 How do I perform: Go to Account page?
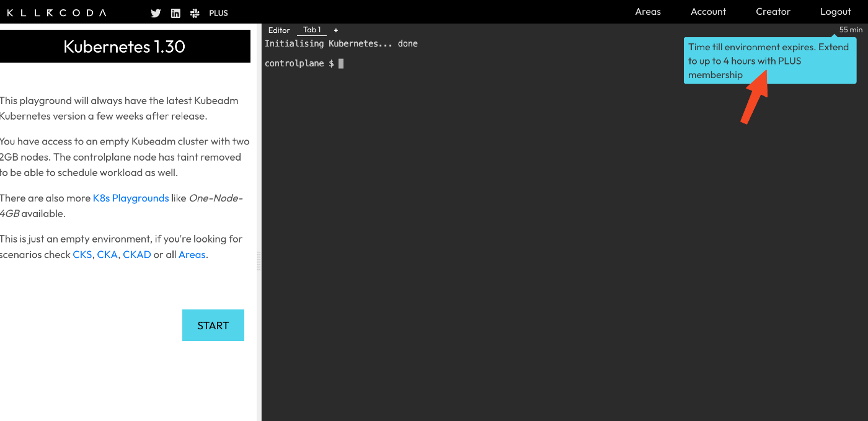coord(708,12)
